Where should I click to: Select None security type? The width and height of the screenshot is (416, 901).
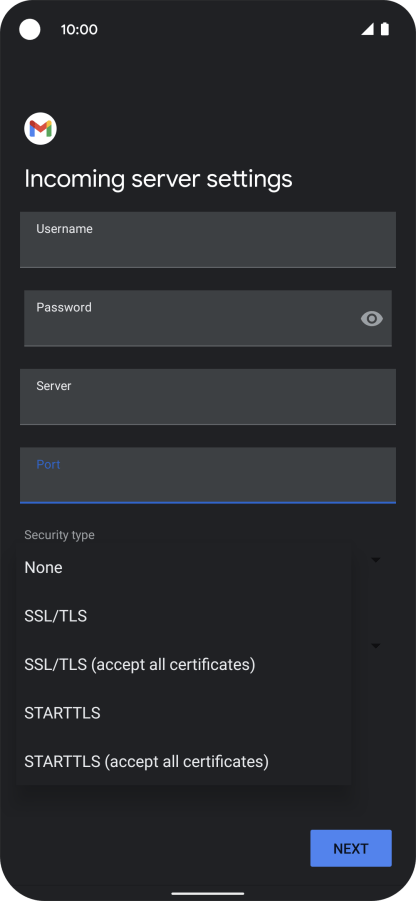(x=184, y=568)
